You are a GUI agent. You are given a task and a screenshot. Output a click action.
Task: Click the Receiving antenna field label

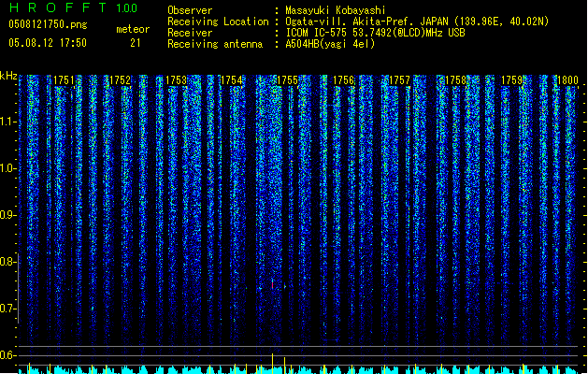pyautogui.click(x=215, y=44)
